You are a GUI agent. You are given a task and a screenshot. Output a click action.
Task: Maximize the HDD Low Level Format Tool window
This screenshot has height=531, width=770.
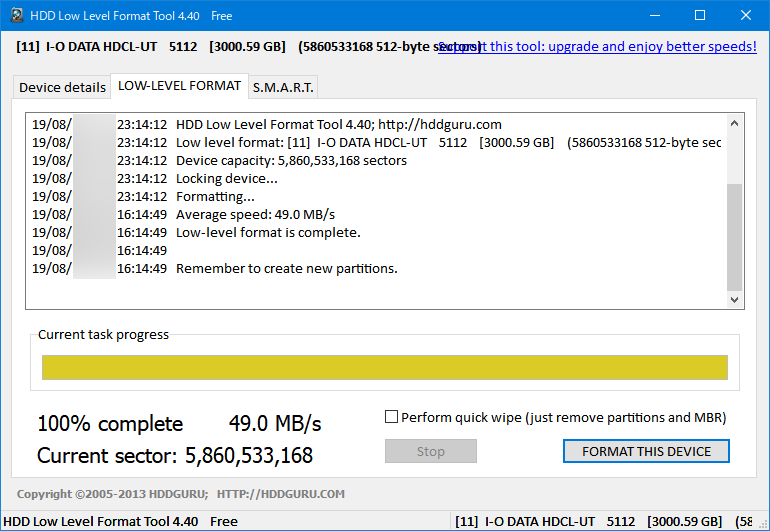pos(700,15)
